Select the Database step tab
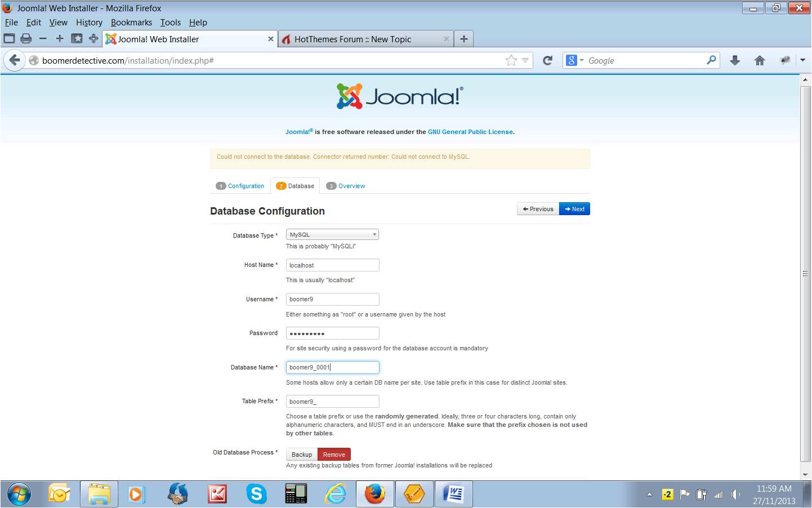 [x=295, y=186]
